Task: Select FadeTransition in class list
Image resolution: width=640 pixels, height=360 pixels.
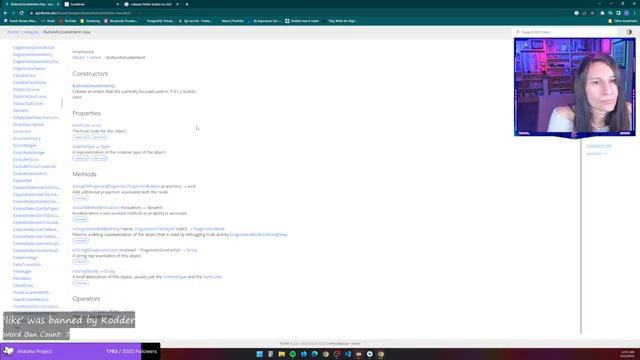Action: (x=27, y=264)
